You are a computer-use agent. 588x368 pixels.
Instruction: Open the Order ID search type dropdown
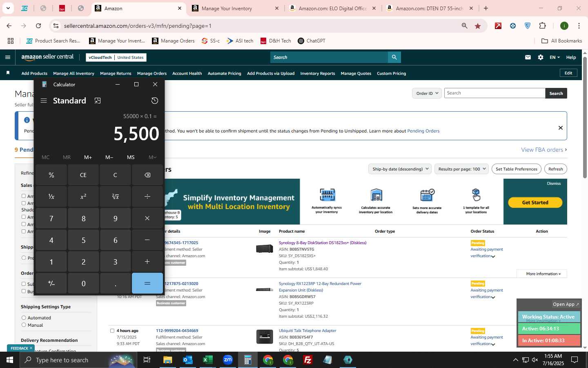427,93
